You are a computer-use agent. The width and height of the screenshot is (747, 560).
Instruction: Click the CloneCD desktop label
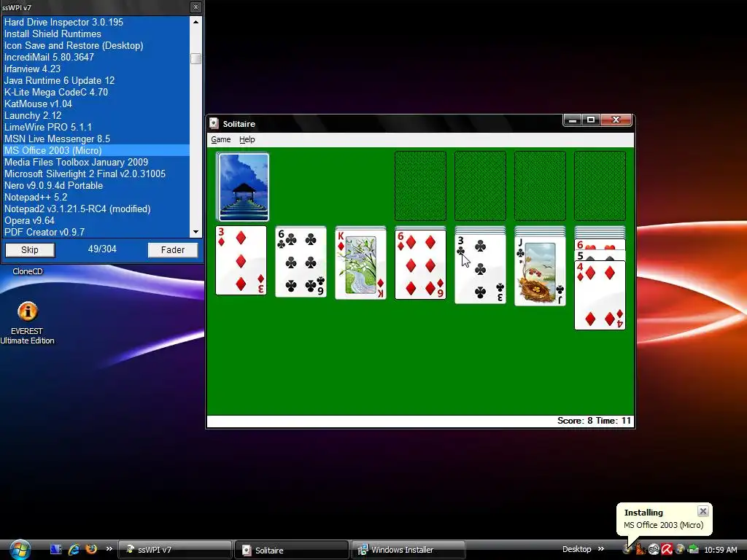click(28, 271)
